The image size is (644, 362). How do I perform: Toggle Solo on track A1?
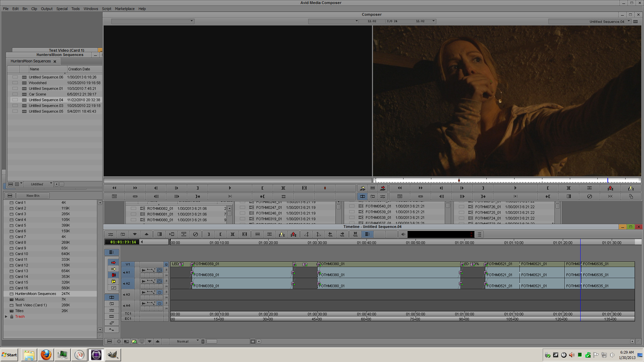(166, 270)
